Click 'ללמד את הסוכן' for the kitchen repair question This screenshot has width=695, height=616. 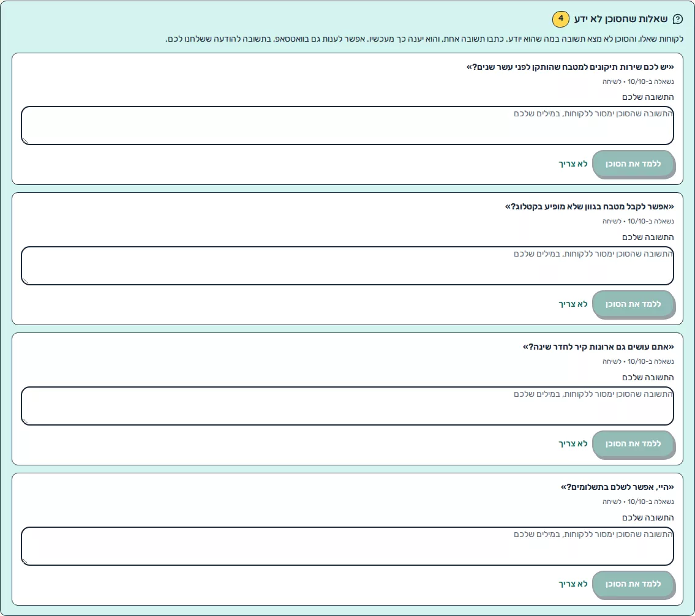tap(633, 164)
